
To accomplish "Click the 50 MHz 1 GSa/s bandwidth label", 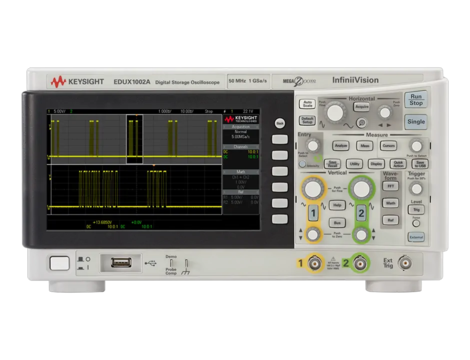I will coord(248,81).
